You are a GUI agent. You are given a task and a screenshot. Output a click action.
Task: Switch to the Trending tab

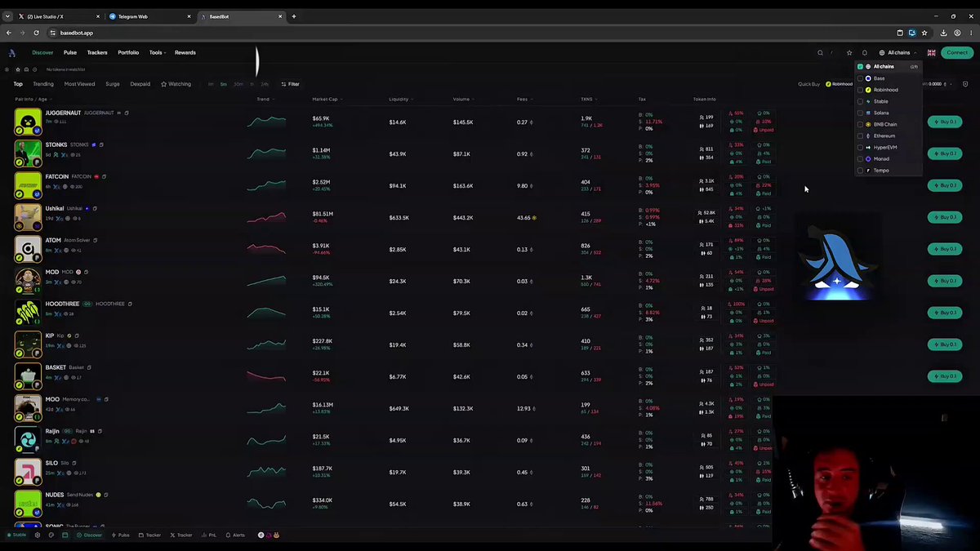click(43, 83)
